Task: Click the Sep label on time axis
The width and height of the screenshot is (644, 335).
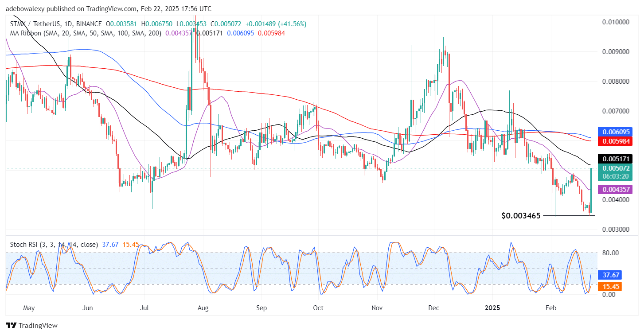Action: point(261,308)
